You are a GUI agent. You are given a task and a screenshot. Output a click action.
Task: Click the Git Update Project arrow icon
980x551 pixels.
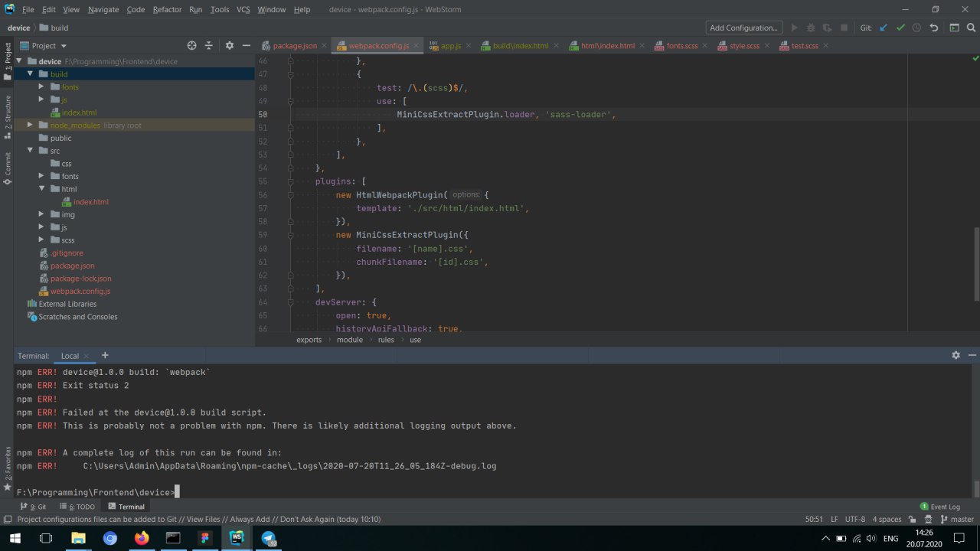click(884, 28)
